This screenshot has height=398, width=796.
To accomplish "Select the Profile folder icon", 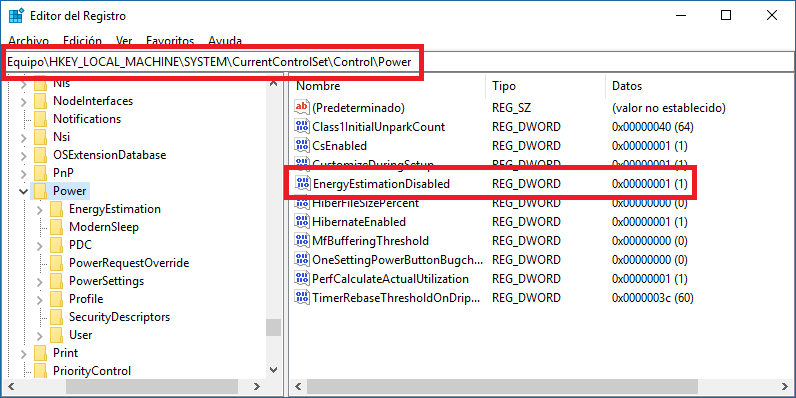I will click(56, 299).
